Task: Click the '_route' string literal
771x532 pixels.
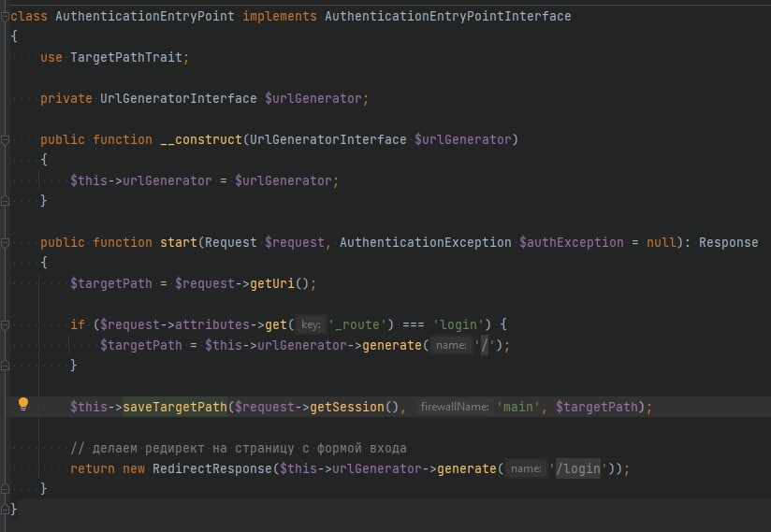Action: pos(357,324)
